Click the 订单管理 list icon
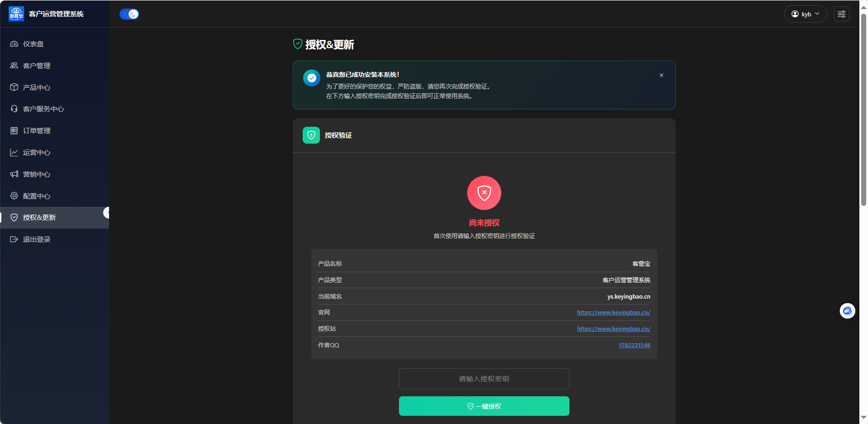 point(14,130)
